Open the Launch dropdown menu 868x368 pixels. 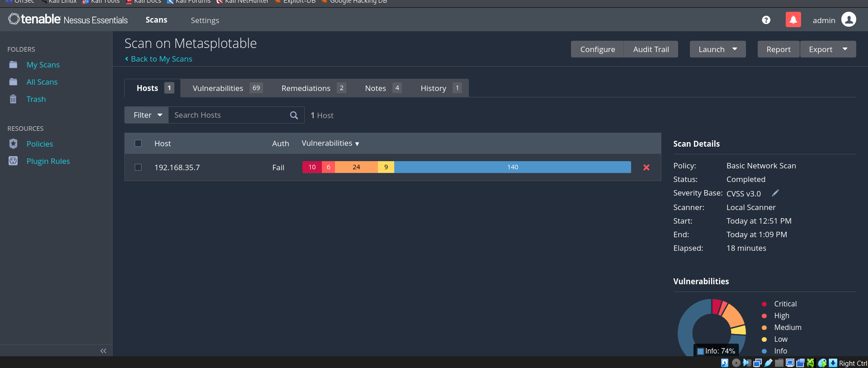[x=717, y=49]
